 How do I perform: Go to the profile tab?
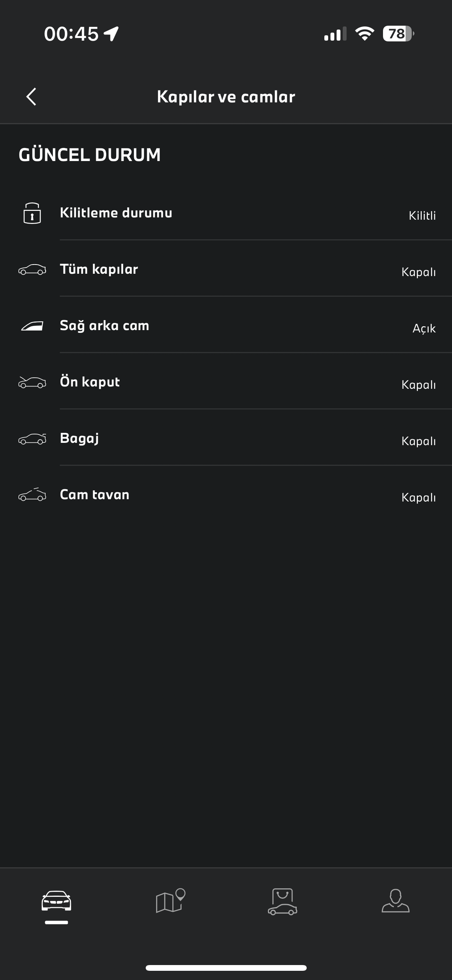[x=395, y=901]
